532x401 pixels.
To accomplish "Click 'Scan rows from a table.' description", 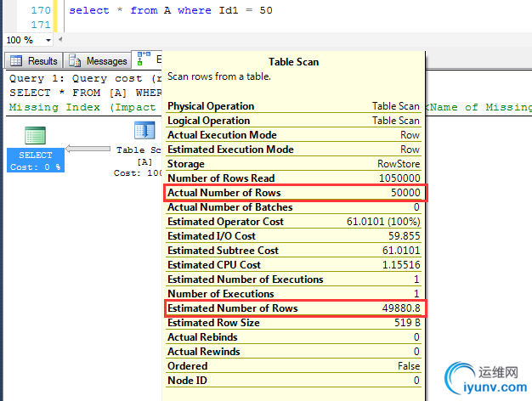I will click(x=219, y=76).
